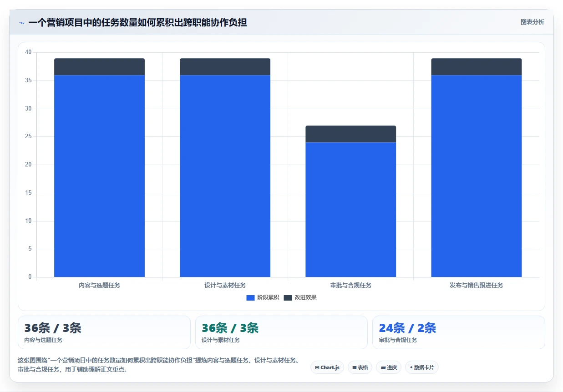Click the dark top segment of 发布与销售跟进任务 bar
The width and height of the screenshot is (563, 392).
point(476,67)
